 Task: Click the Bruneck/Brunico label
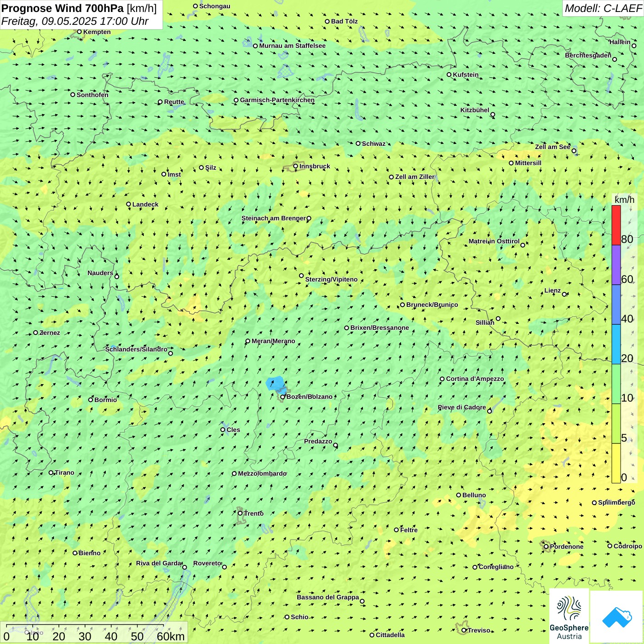tap(432, 305)
